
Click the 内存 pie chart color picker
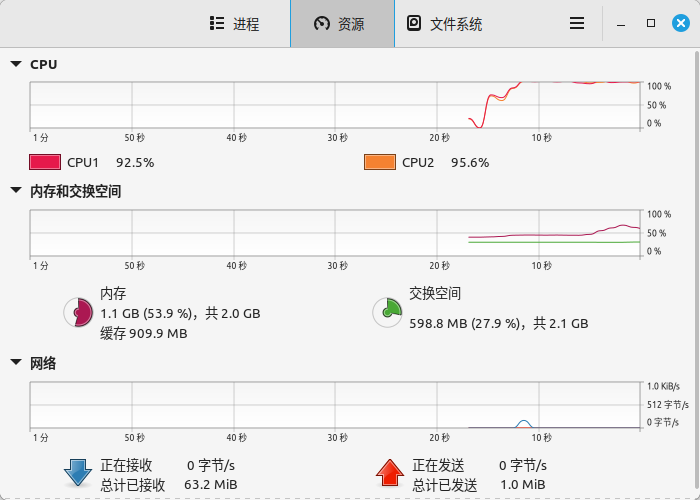click(78, 312)
